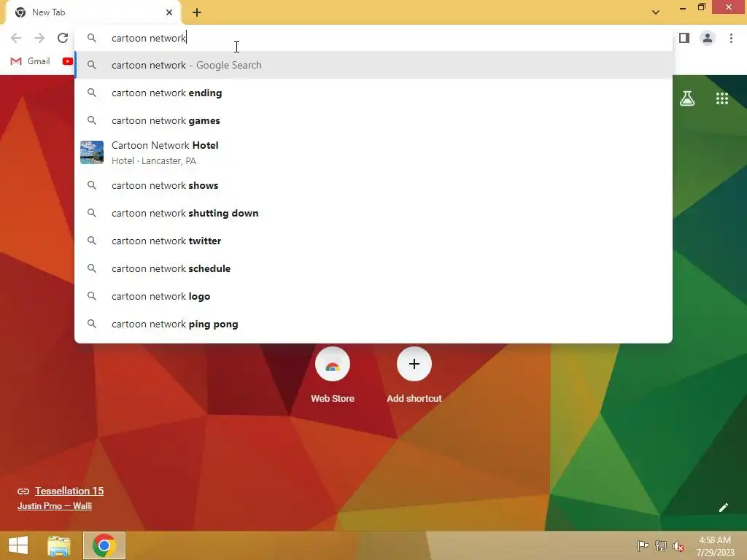Select the Cartoon Network Hotel suggestion

(373, 152)
